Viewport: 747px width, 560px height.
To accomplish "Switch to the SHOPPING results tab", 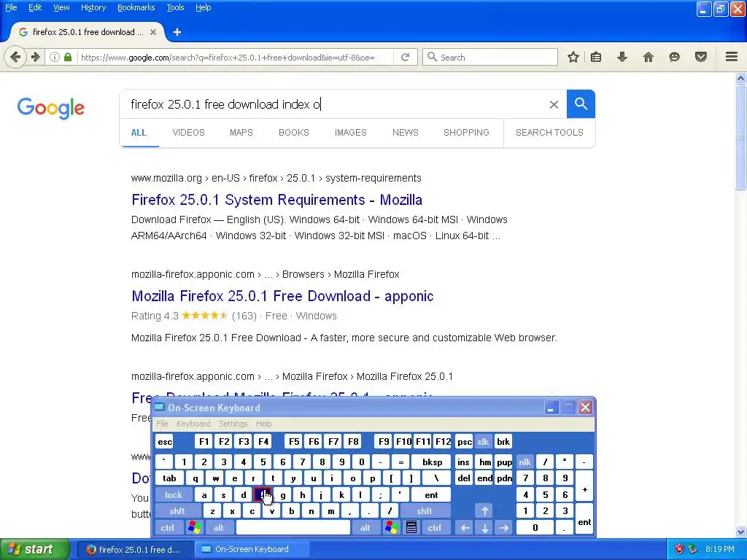I will coord(466,133).
